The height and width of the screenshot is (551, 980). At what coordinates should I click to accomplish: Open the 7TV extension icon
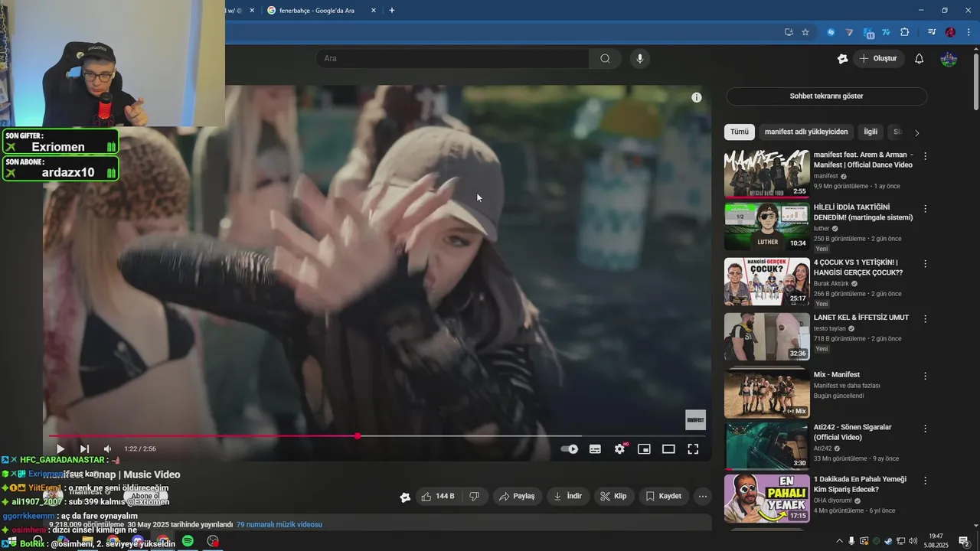click(887, 32)
